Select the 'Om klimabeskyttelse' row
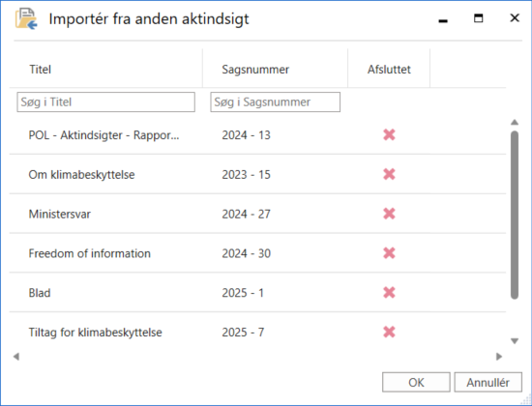This screenshot has width=532, height=406. click(x=257, y=174)
